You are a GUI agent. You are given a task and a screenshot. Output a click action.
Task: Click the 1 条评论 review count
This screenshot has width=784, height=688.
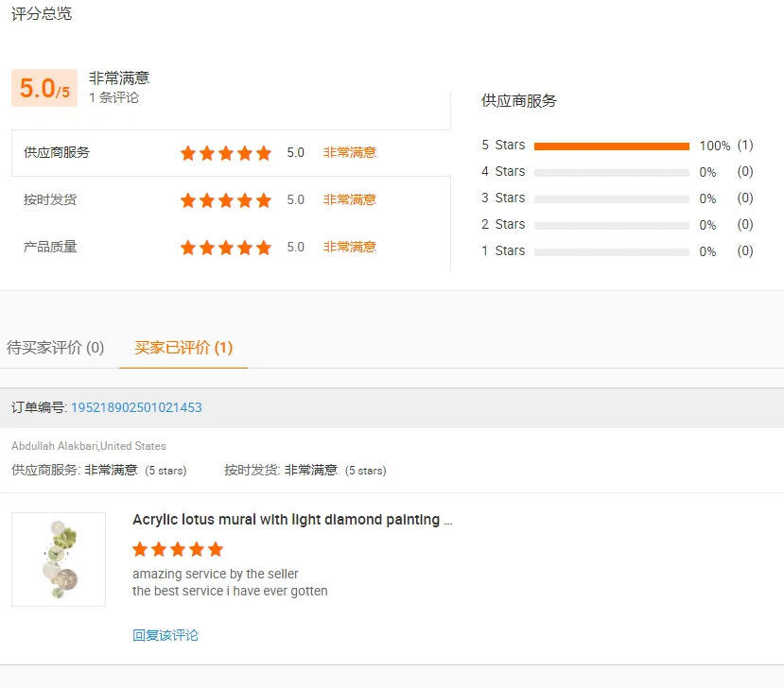click(x=113, y=97)
